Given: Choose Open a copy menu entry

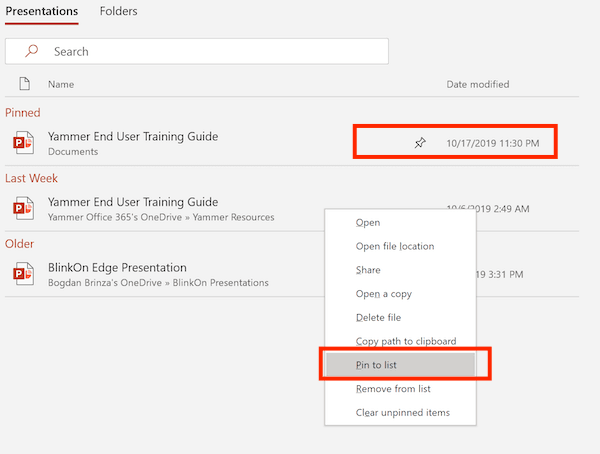Looking at the screenshot, I should point(400,294).
